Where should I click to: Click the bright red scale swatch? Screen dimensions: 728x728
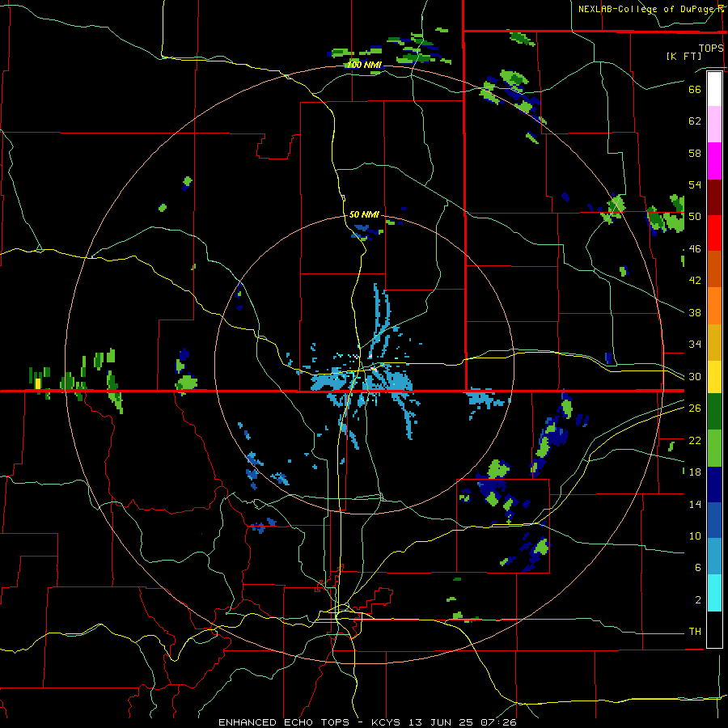pyautogui.click(x=714, y=233)
